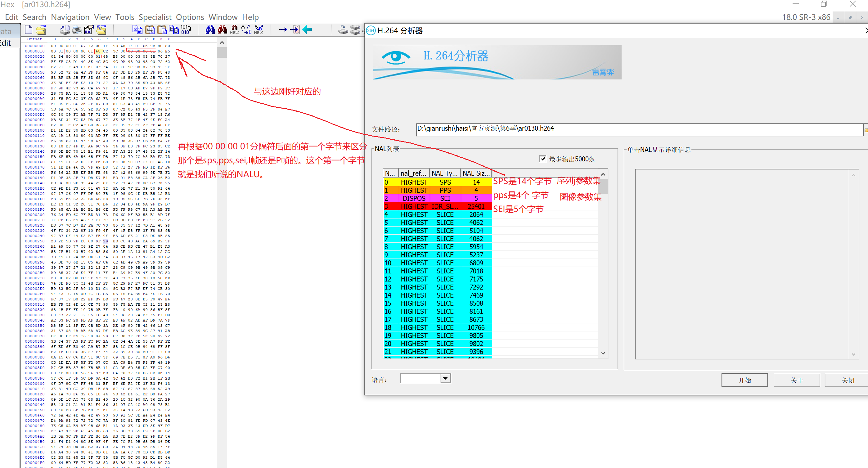Click the Open Folder toolbar icon

pyautogui.click(x=101, y=30)
